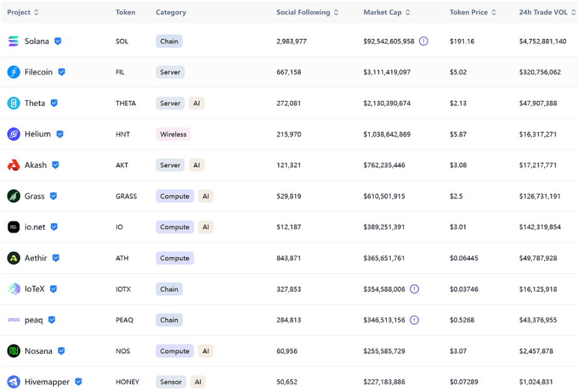Click the info icon beside Solana's market cap
578x392 pixels.
click(424, 41)
